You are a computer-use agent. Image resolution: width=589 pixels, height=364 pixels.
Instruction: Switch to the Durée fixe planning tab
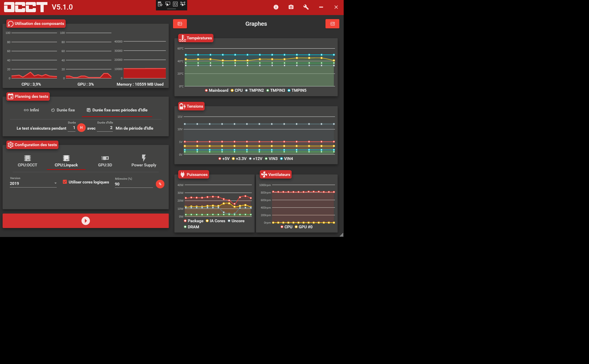(62, 110)
